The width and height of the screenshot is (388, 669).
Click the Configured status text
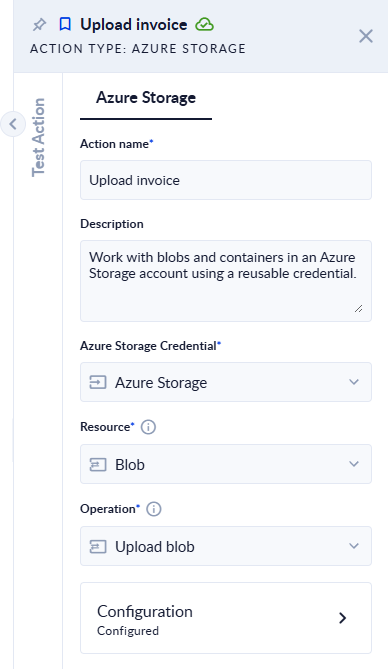point(128,631)
